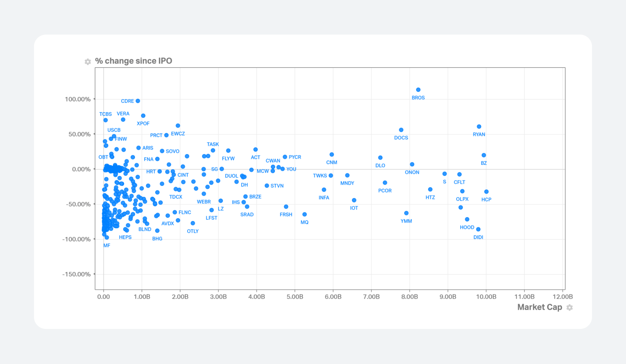Click the '% change since IPO' axis title
626x364 pixels.
click(133, 61)
